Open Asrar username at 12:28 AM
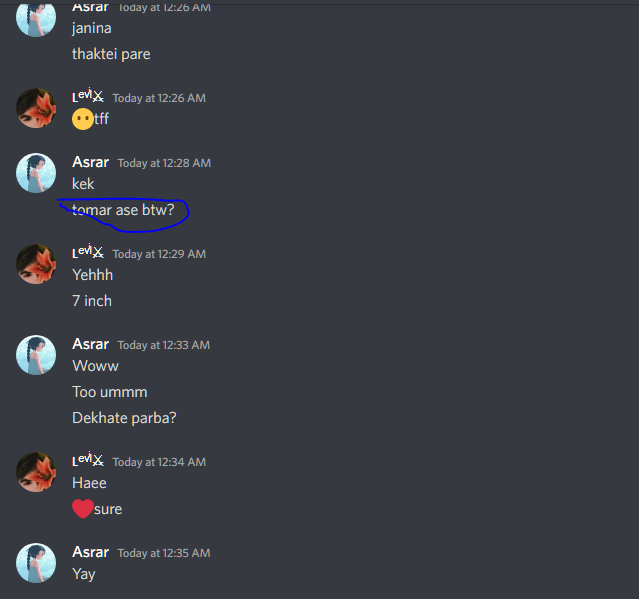This screenshot has width=639, height=599. [90, 162]
